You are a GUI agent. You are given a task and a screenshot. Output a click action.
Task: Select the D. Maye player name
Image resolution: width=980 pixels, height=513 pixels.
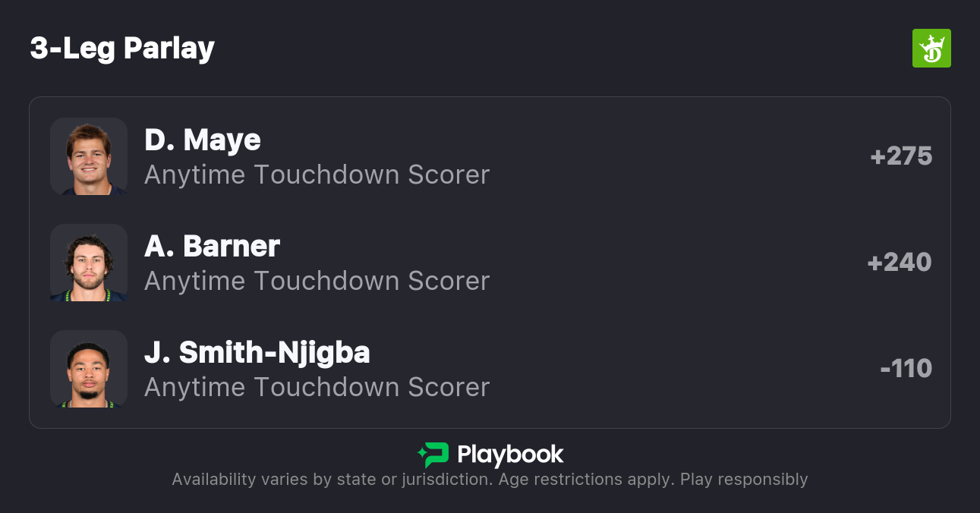point(203,140)
